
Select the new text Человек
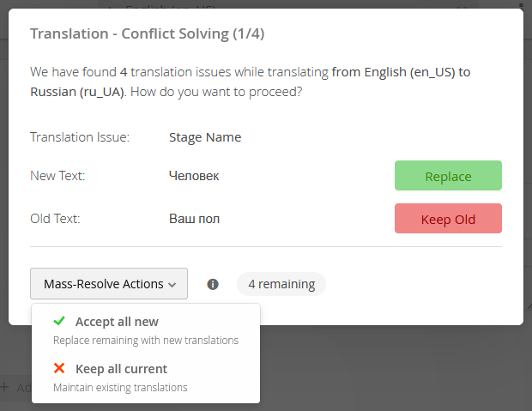pos(194,176)
